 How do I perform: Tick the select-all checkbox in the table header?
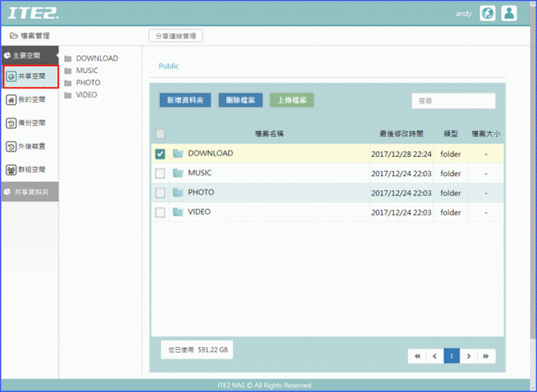tap(160, 134)
